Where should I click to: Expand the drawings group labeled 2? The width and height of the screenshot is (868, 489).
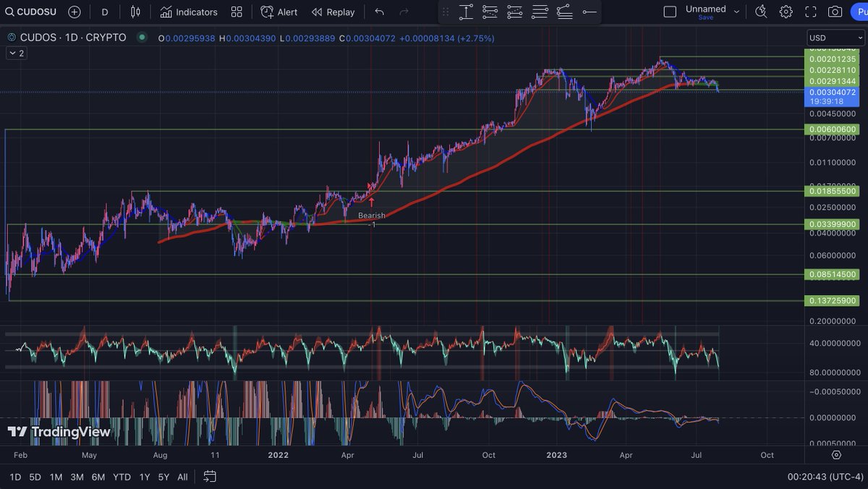pyautogui.click(x=15, y=53)
